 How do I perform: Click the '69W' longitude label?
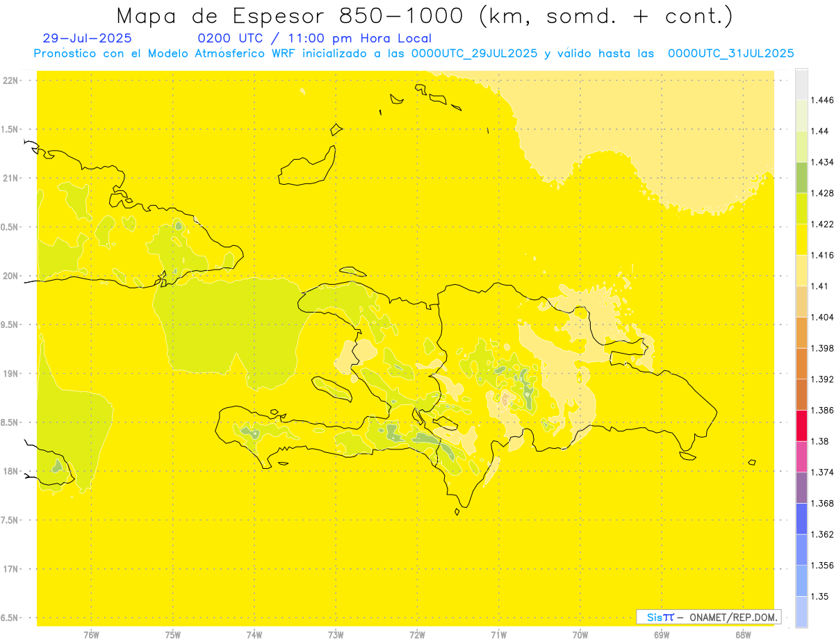click(662, 634)
